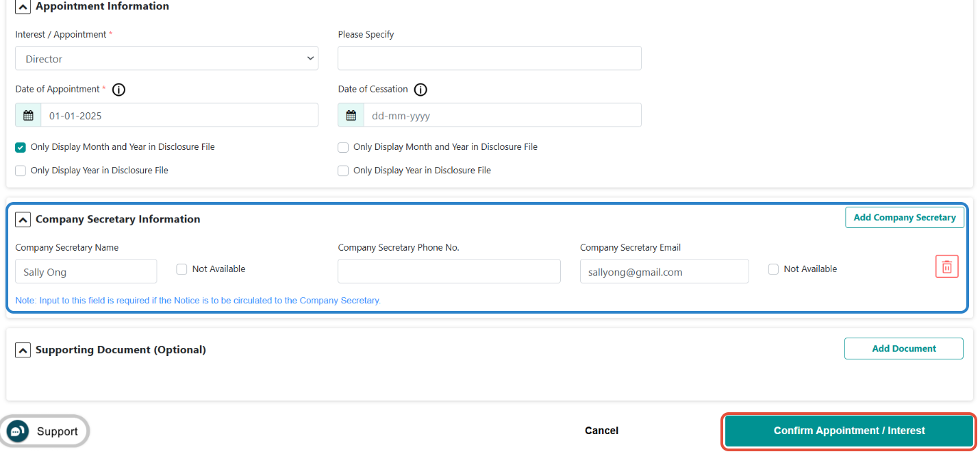Delete the Sally Ong company secretary row

(x=947, y=266)
